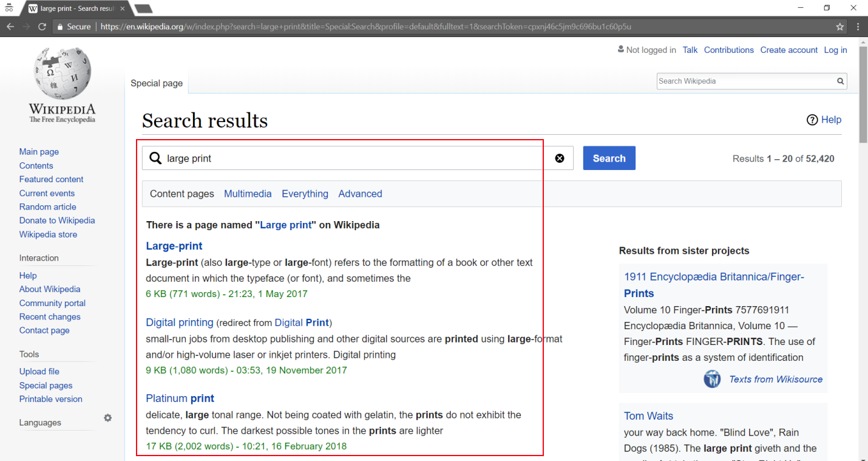
Task: Open Community portal
Action: 52,303
